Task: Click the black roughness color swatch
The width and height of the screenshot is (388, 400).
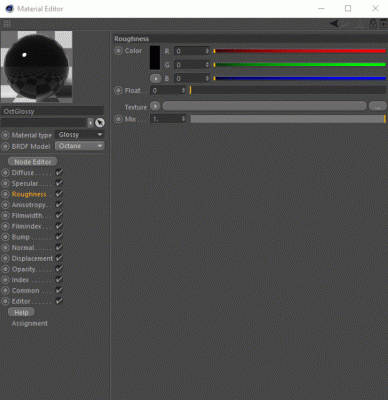Action: (x=155, y=58)
